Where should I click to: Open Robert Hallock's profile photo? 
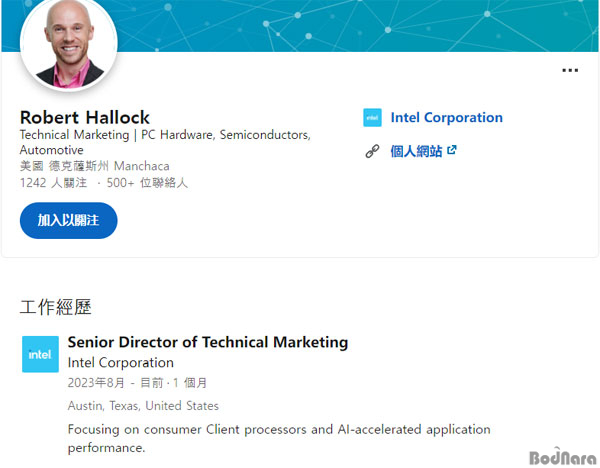[69, 43]
